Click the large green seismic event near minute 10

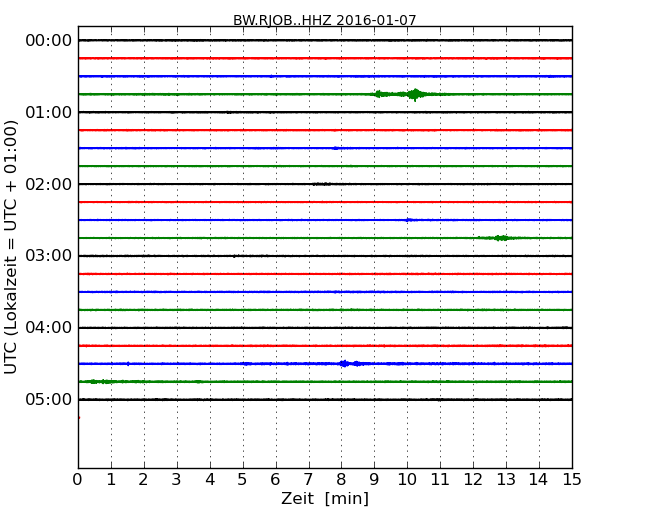pos(415,95)
